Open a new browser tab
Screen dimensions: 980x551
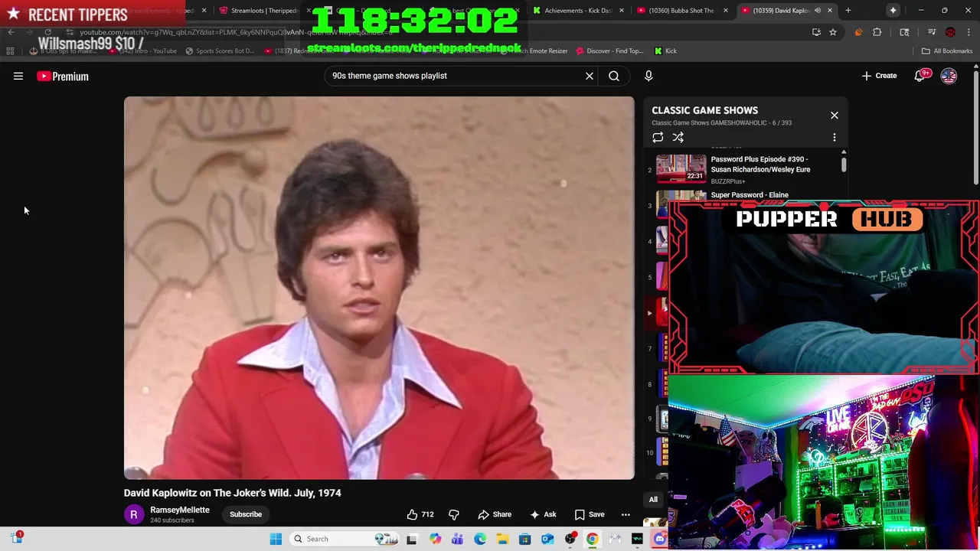848,11
